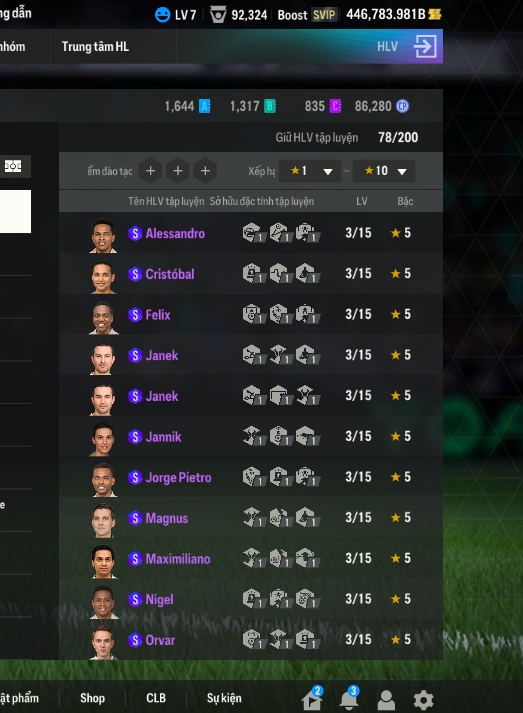Click Alessandro's first training trait icon
The height and width of the screenshot is (713, 523).
(x=254, y=233)
